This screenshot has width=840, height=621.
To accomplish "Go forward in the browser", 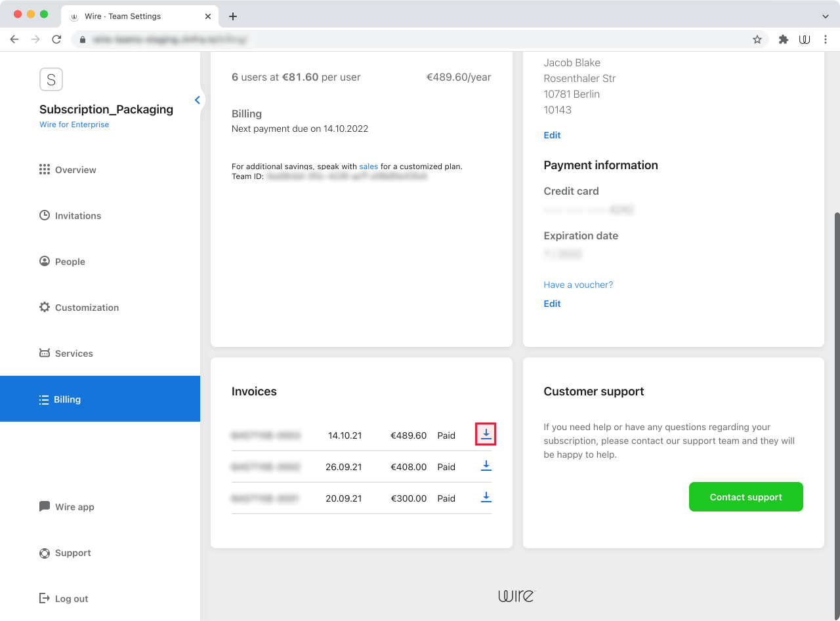I will (35, 39).
